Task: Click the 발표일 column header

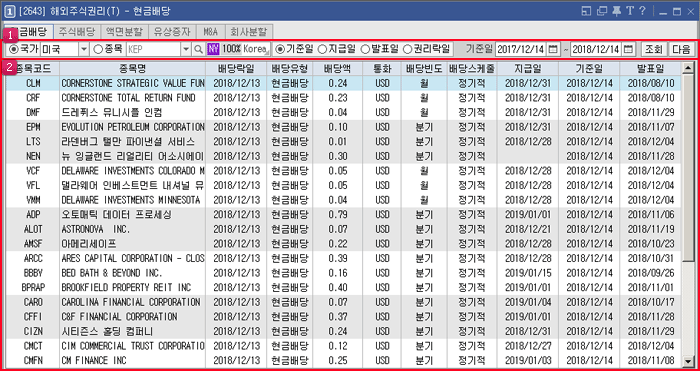Action: point(650,69)
